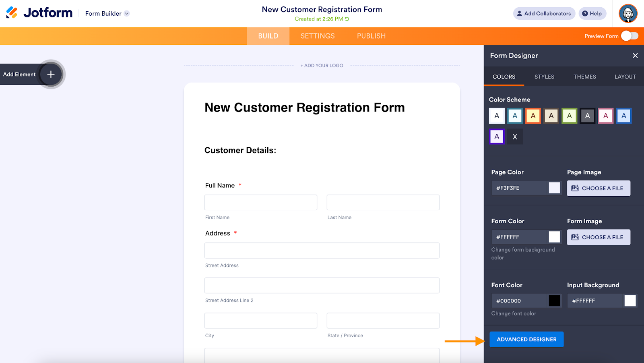This screenshot has height=363, width=644.
Task: Click the First Name input field
Action: tap(260, 202)
